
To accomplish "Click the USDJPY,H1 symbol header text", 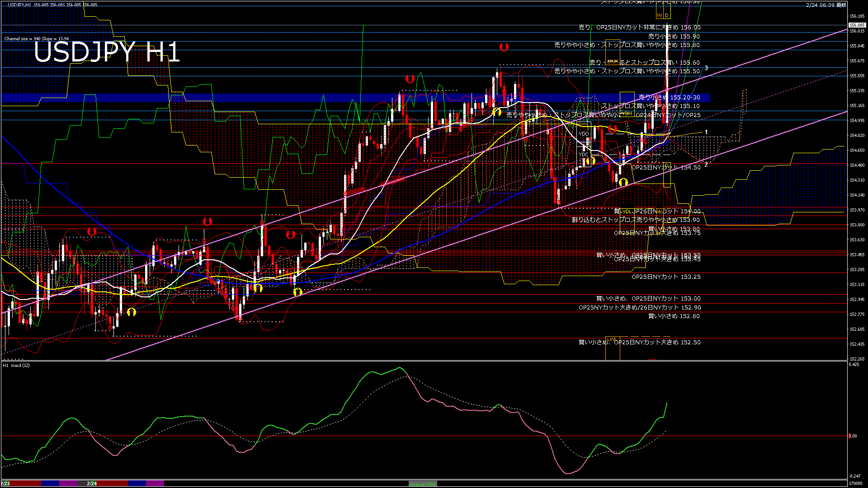I will (x=19, y=5).
